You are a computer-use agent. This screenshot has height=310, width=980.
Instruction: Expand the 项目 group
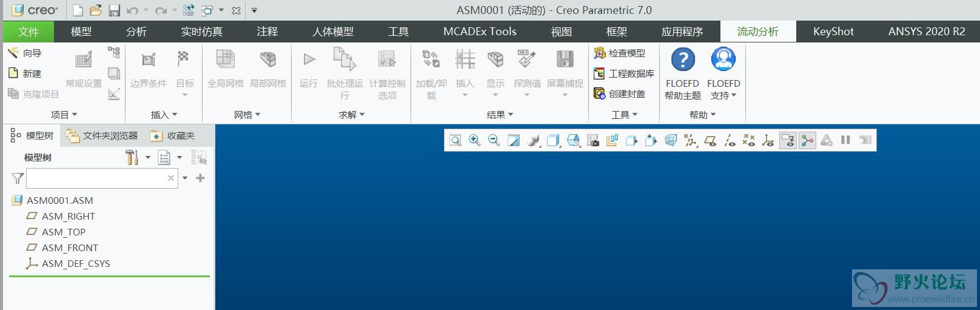click(64, 114)
